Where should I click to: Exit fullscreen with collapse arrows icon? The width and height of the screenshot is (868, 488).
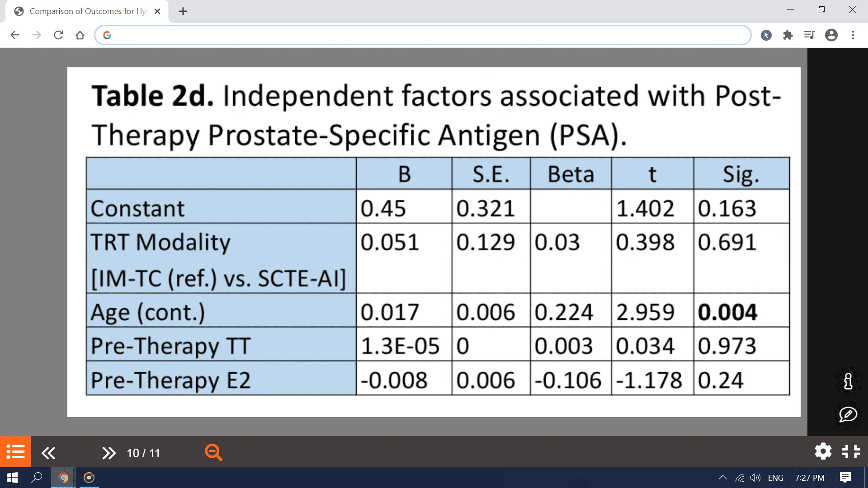[x=851, y=451]
